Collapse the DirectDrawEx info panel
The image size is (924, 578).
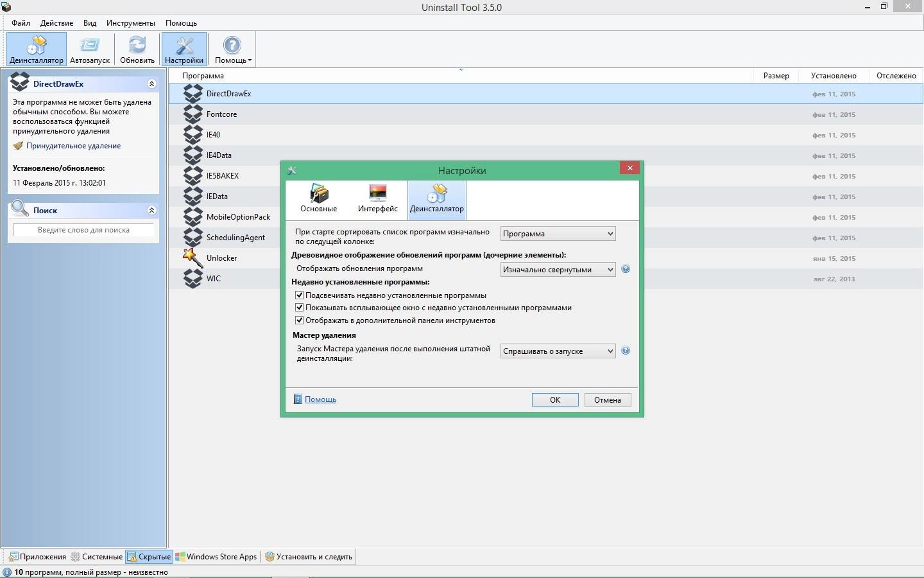[151, 84]
